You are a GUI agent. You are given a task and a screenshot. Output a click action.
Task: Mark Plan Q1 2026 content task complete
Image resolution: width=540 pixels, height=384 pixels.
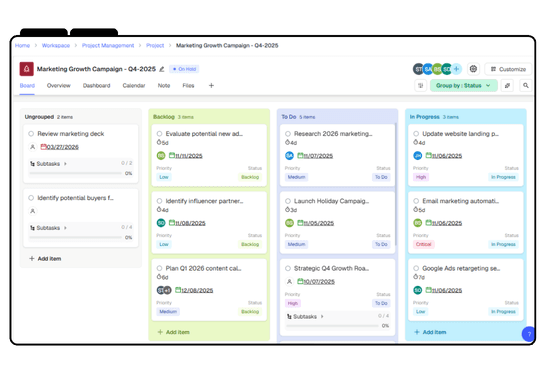coord(159,268)
